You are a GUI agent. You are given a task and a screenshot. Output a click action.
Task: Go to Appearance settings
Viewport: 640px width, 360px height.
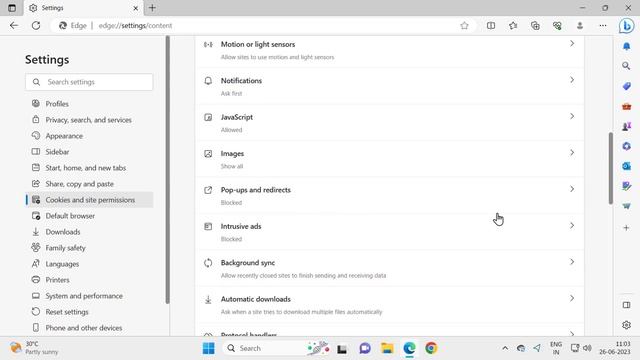pos(89,136)
